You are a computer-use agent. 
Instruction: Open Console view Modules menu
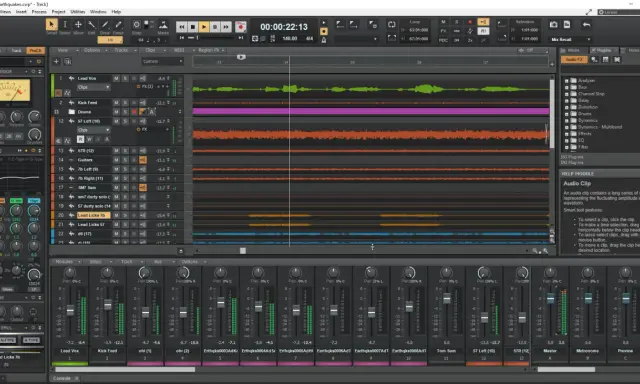tap(67, 262)
